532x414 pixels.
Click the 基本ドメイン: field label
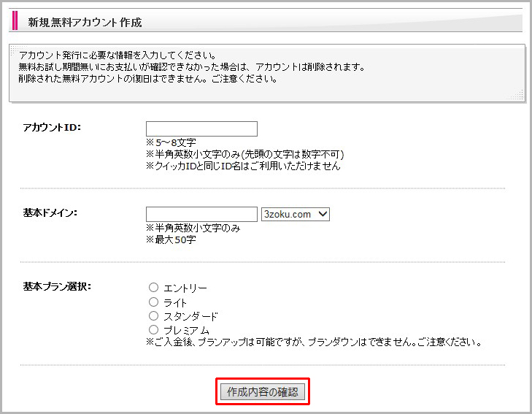point(50,212)
